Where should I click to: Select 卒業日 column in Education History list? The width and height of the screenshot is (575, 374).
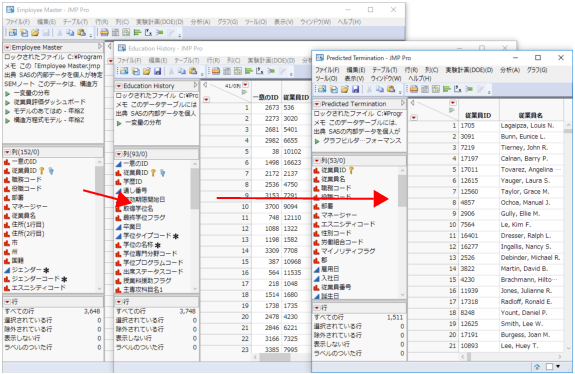coord(132,227)
